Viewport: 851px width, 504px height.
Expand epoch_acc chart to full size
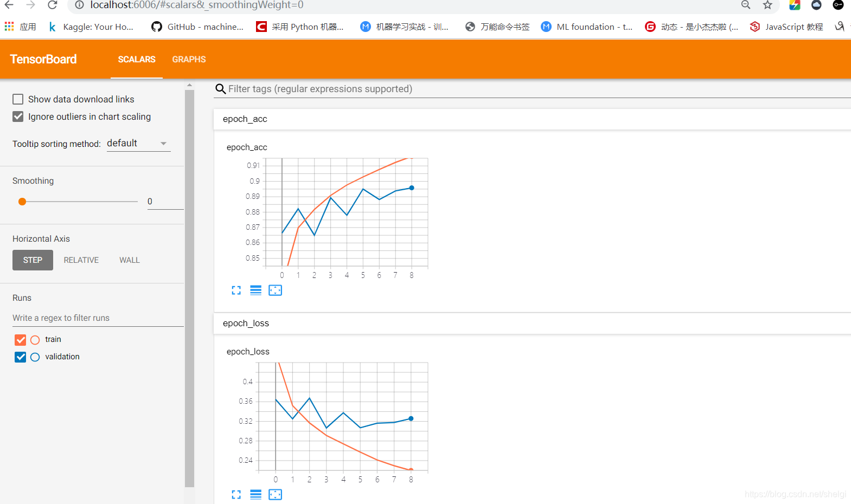pos(236,290)
